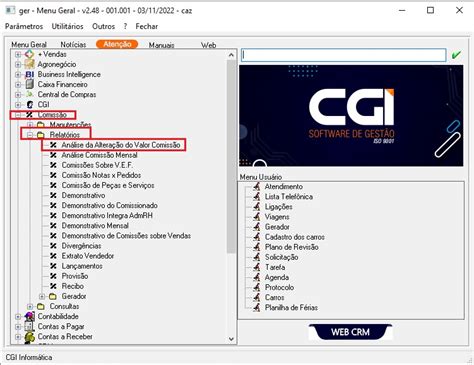Open Análise Comissão Mensal report
The image size is (474, 365).
[x=99, y=155]
